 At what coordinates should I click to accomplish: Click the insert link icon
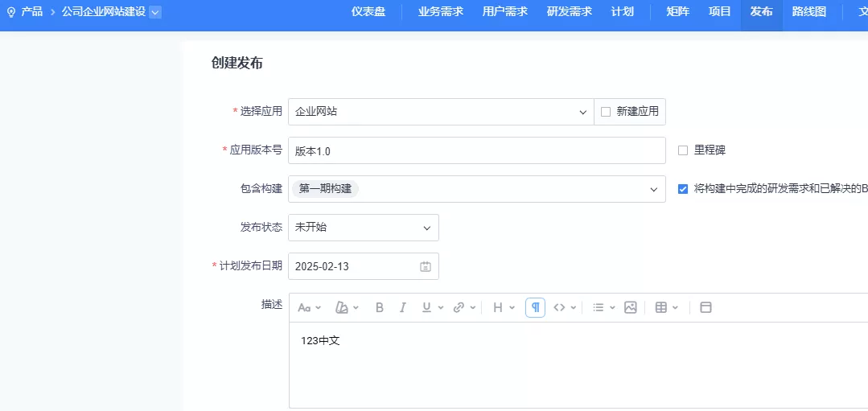[459, 307]
